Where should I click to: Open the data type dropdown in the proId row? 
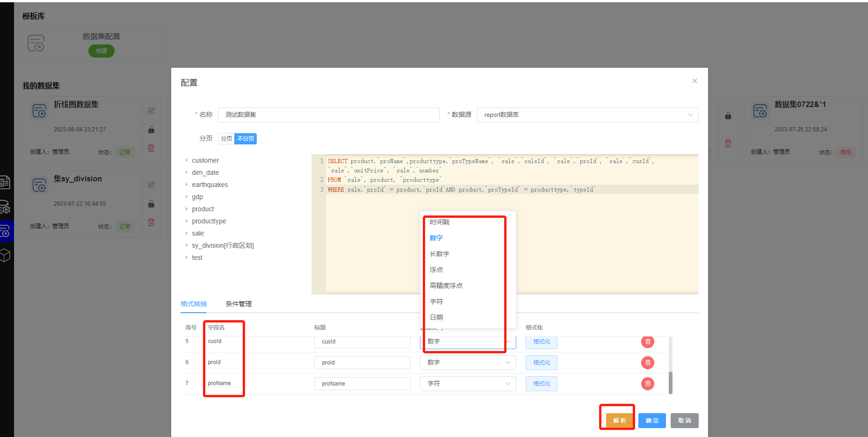[x=468, y=363]
